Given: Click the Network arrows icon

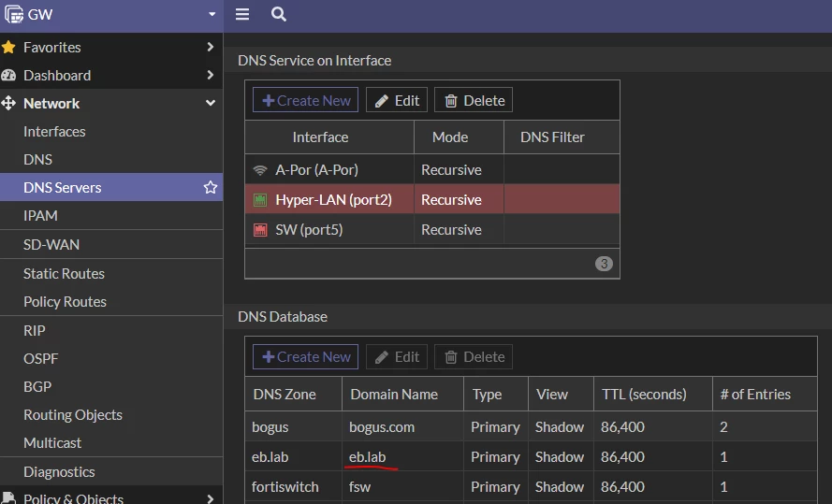Looking at the screenshot, I should 8,104.
